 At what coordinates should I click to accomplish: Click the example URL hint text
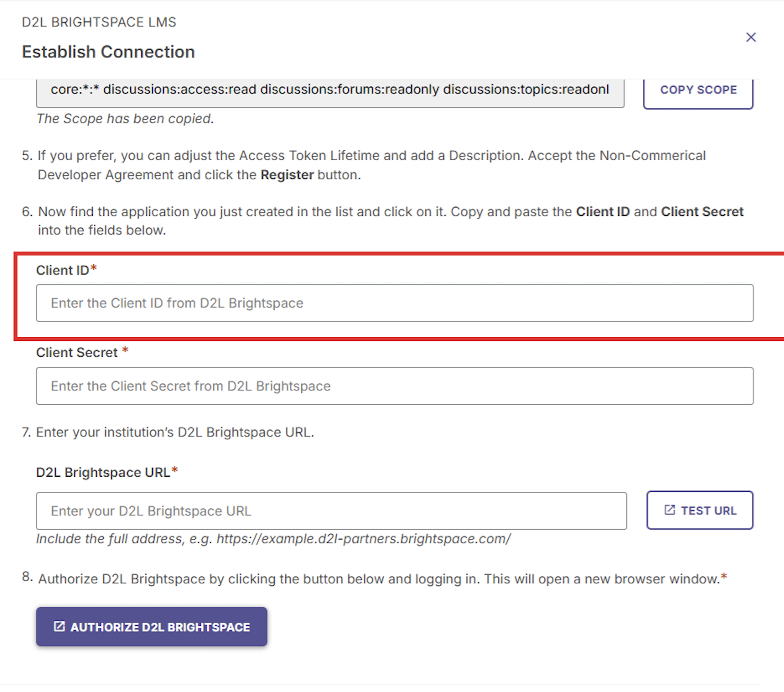click(273, 539)
